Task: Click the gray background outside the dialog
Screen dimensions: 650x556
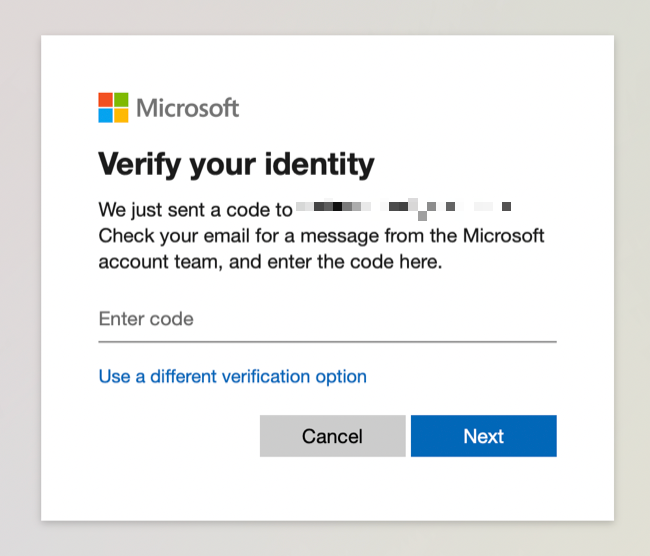Action: tap(20, 280)
